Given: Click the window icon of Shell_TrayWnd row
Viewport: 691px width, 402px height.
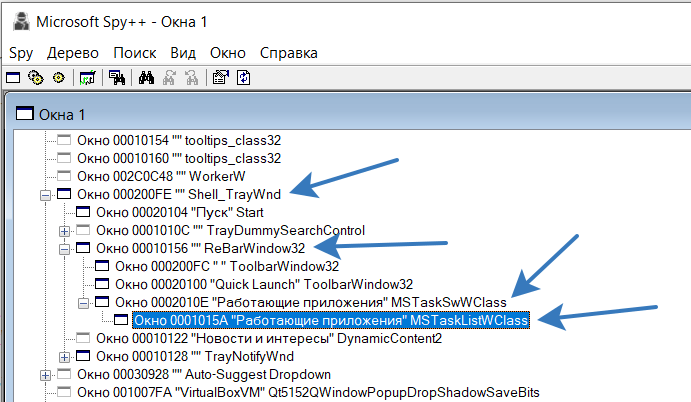Looking at the screenshot, I should pyautogui.click(x=64, y=194).
